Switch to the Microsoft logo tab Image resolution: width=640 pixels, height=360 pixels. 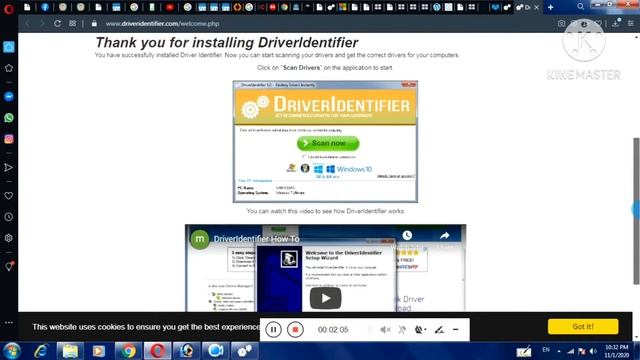click(342, 7)
